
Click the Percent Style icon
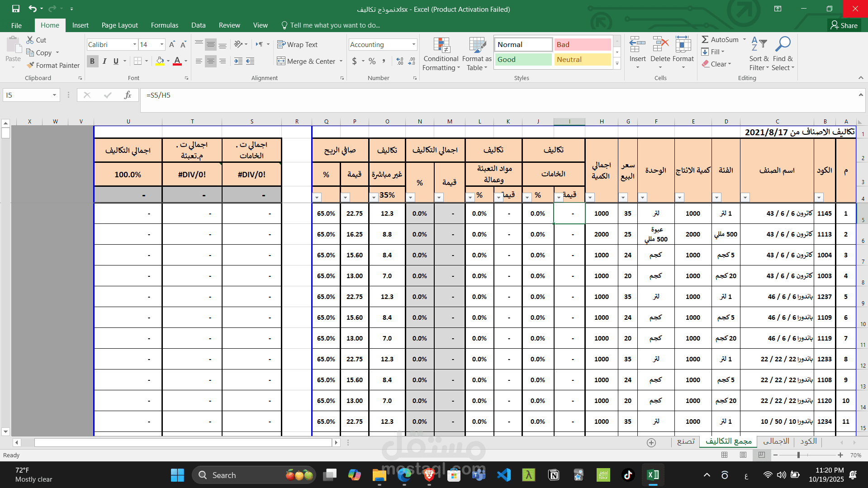tap(372, 61)
